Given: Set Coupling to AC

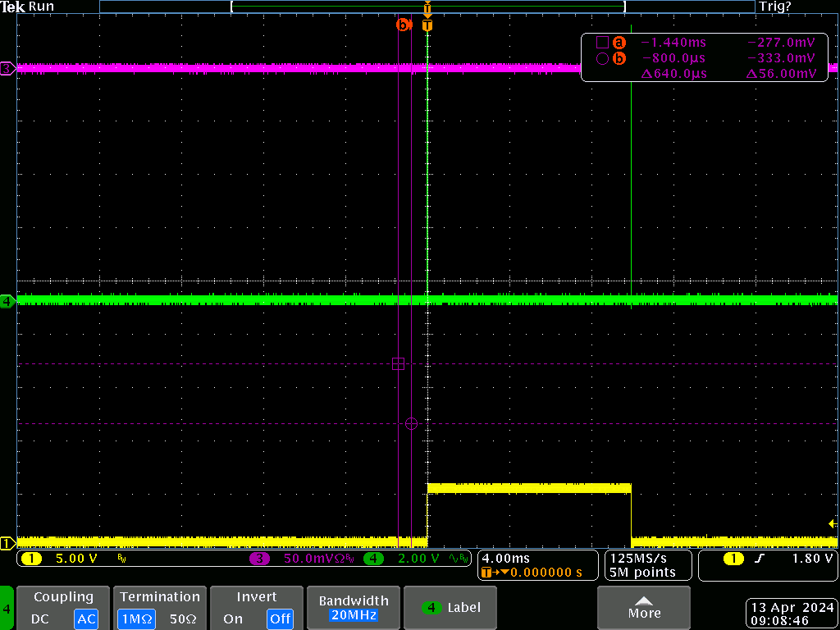Looking at the screenshot, I should click(85, 619).
